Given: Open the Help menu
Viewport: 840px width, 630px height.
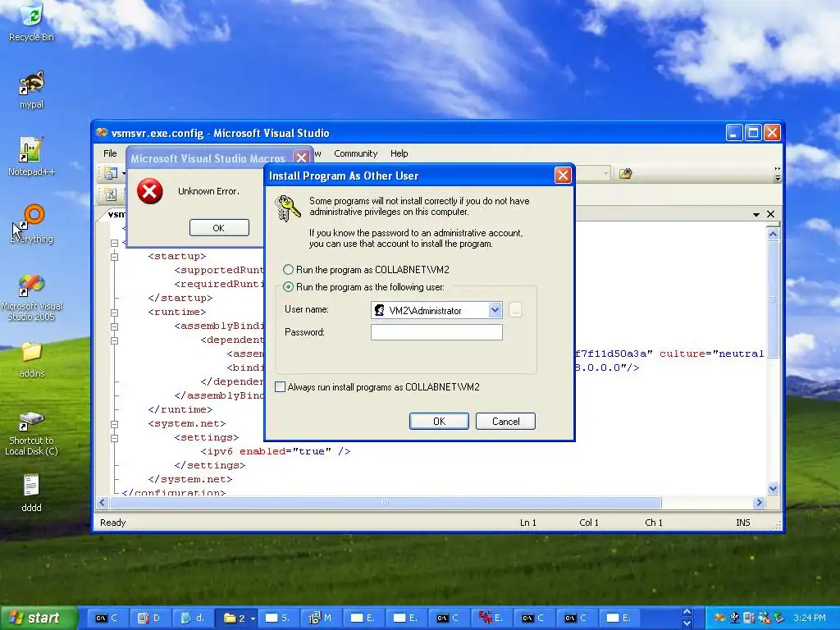Looking at the screenshot, I should (x=399, y=153).
